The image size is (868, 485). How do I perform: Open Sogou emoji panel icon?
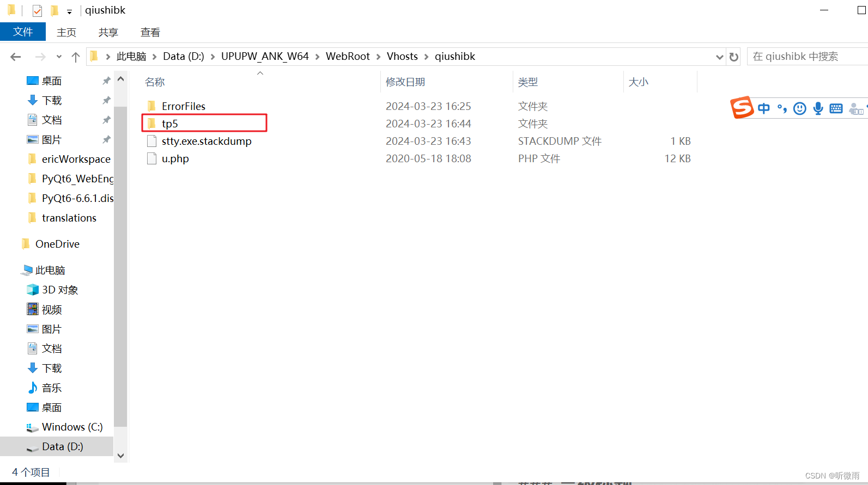tap(800, 108)
